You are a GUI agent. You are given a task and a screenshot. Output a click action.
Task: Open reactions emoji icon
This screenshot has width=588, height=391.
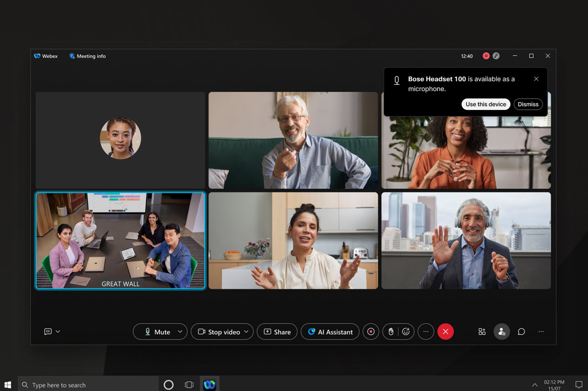click(406, 331)
